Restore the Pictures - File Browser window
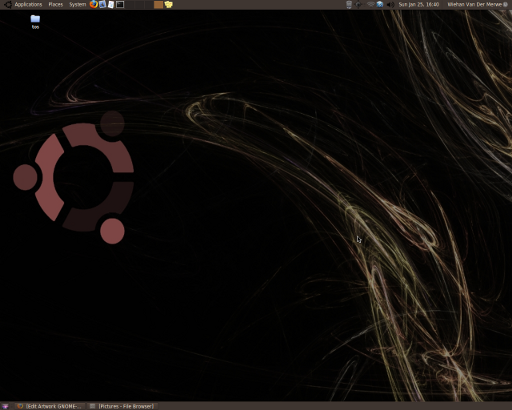This screenshot has height=410, width=512. point(122,406)
